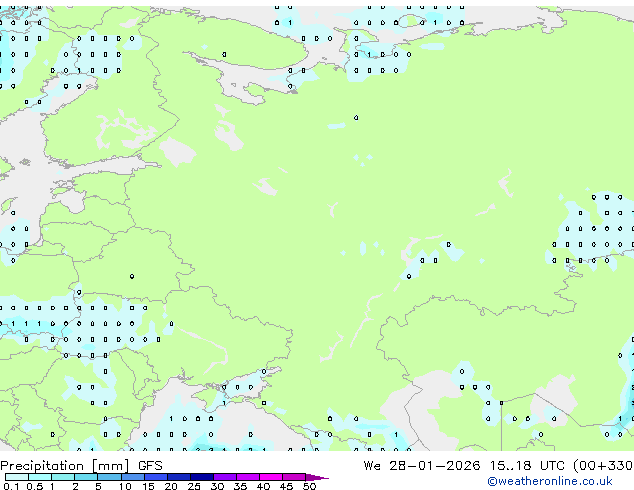This screenshot has width=634, height=490.
Task: Click the 0.1–0.5 mm legend color swatch
Action: pyautogui.click(x=17, y=477)
